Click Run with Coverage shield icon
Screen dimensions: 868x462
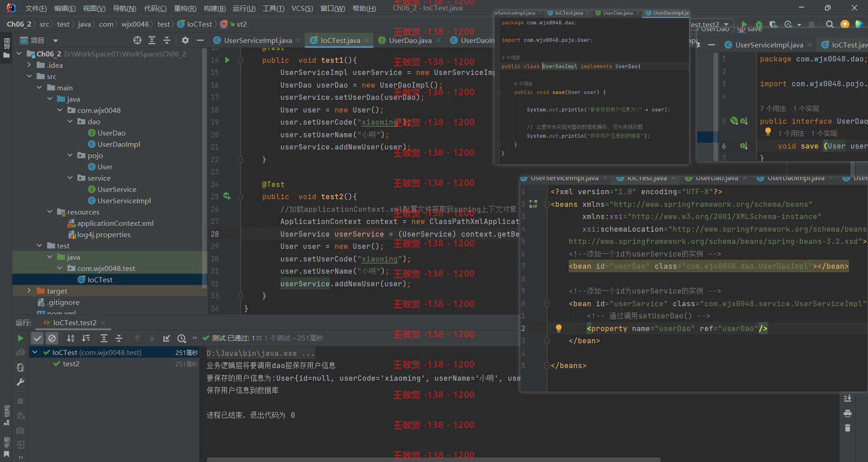click(x=774, y=24)
